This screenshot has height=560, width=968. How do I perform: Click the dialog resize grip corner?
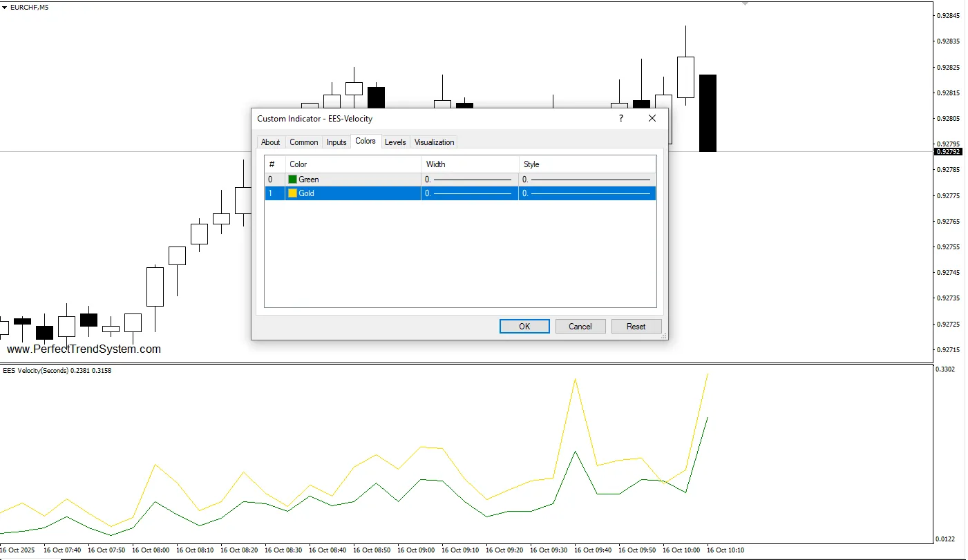[x=664, y=336]
